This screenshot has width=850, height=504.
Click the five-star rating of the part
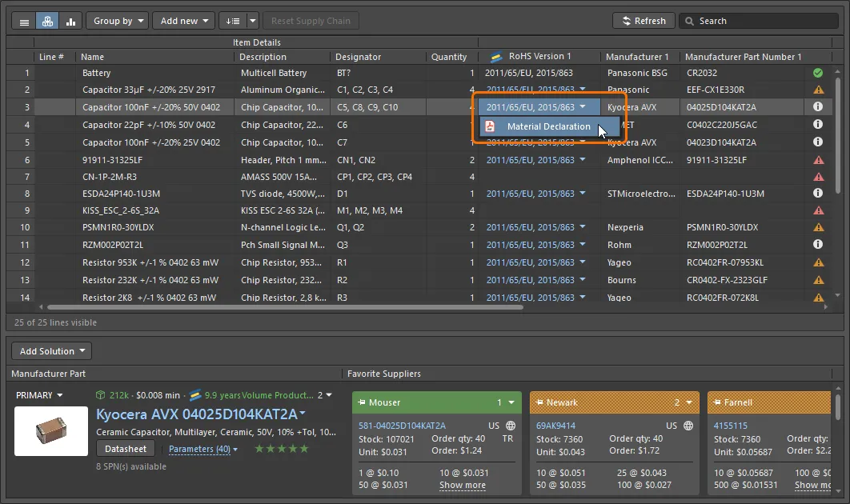pyautogui.click(x=281, y=449)
